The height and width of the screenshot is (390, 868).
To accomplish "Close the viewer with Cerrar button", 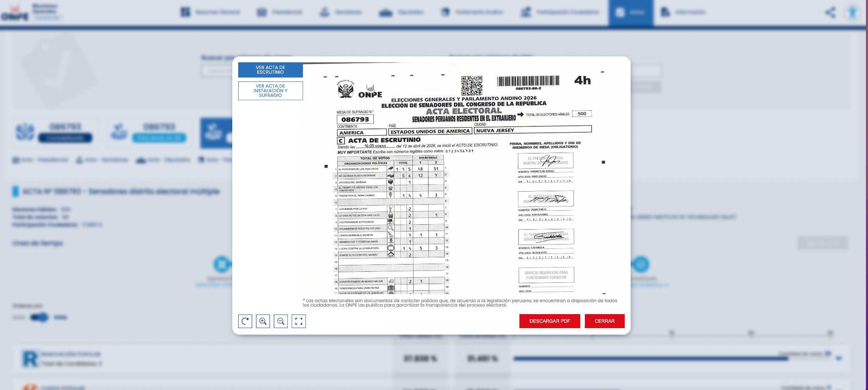I will [x=604, y=321].
